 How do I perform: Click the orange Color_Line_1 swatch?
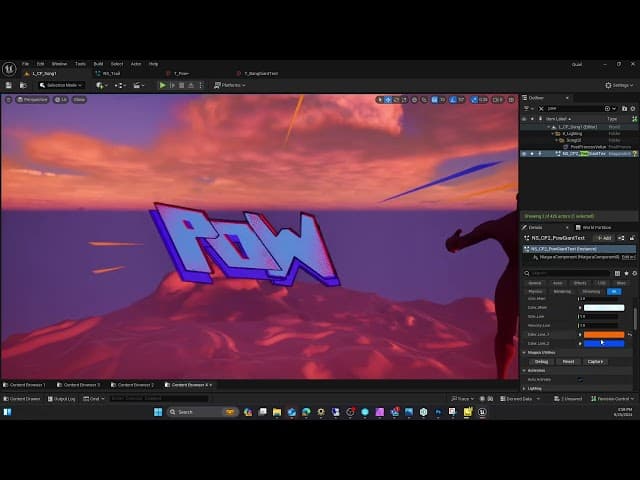603,334
